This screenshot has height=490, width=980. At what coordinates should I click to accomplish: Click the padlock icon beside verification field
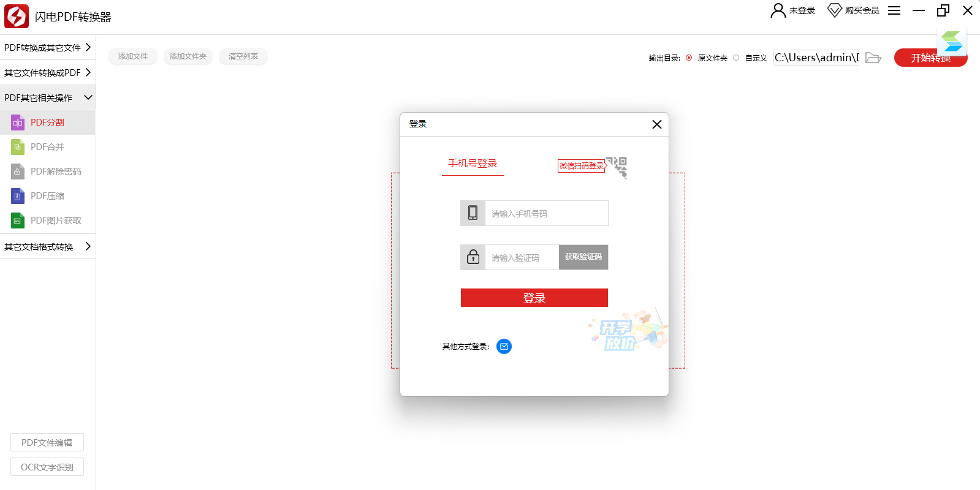pyautogui.click(x=473, y=257)
